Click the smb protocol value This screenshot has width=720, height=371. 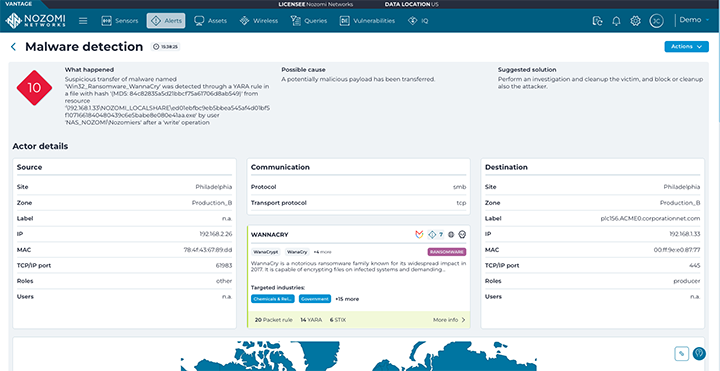(460, 187)
